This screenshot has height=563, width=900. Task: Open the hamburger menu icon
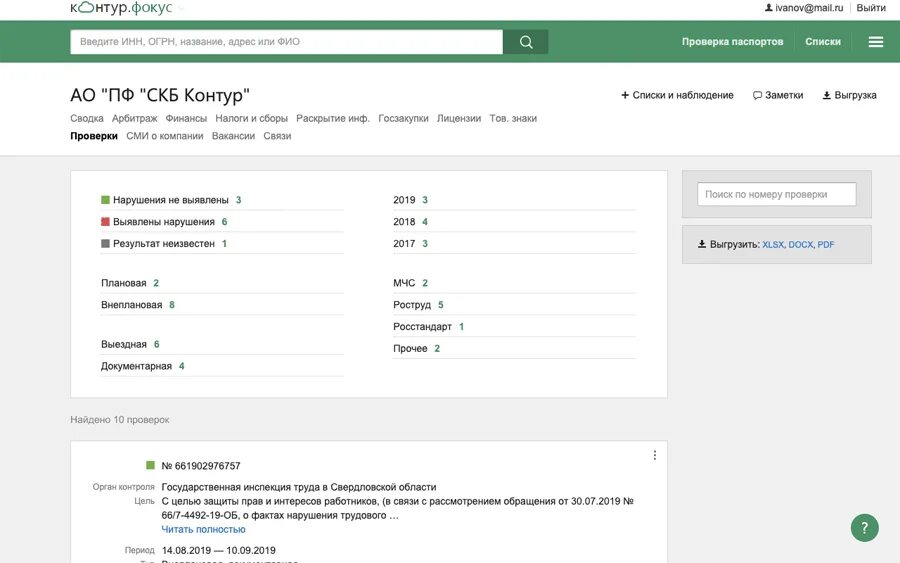[x=875, y=42]
